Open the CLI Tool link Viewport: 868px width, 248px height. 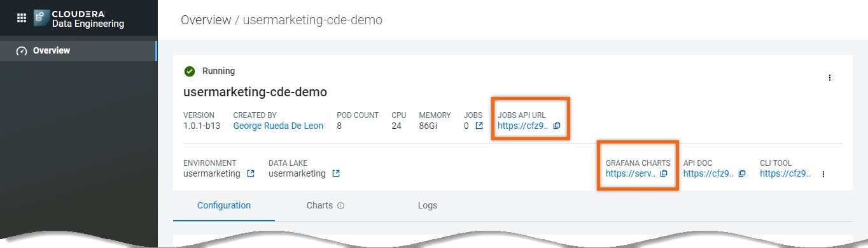click(785, 173)
